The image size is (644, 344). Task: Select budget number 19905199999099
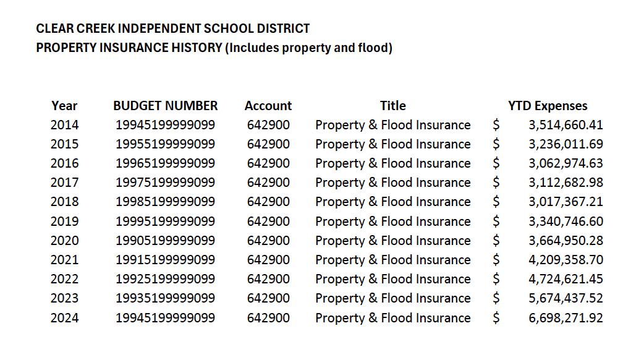tap(166, 241)
